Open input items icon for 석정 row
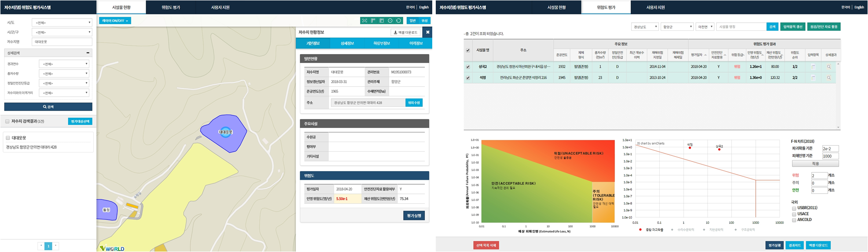The height and width of the screenshot is (252, 868). pos(813,78)
